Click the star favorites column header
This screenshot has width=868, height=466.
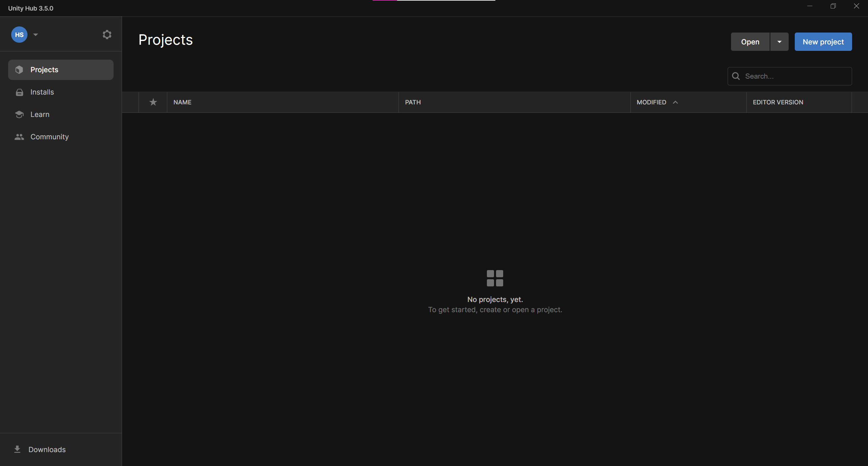tap(153, 102)
